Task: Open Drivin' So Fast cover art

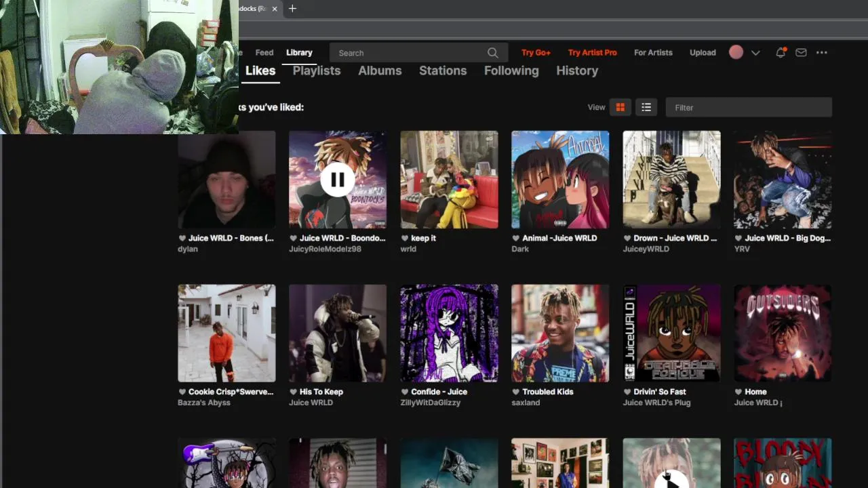Action: coord(671,333)
